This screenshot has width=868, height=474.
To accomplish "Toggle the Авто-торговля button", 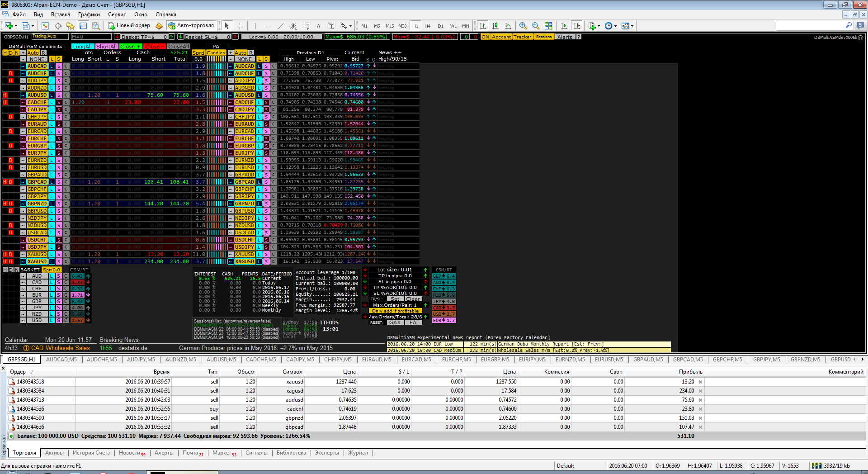I will click(x=191, y=26).
